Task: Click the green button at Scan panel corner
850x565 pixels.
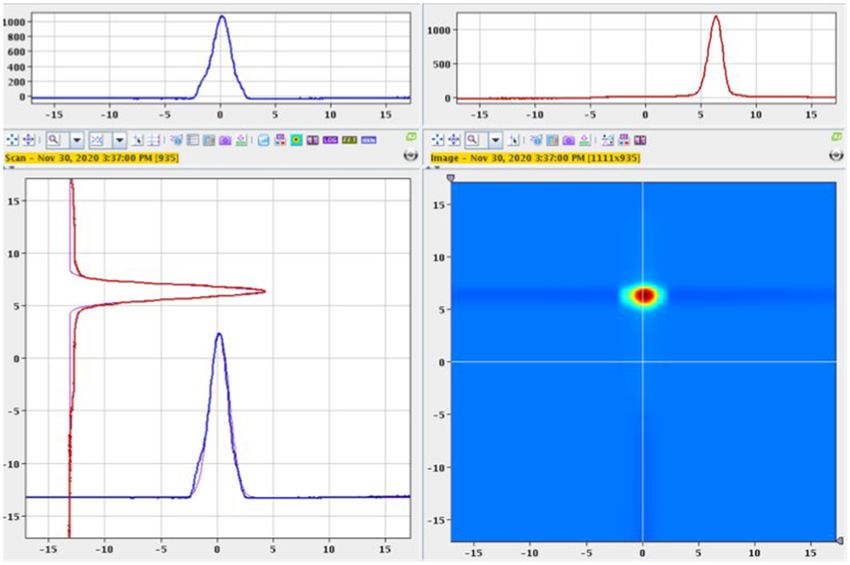Action: coord(411,136)
